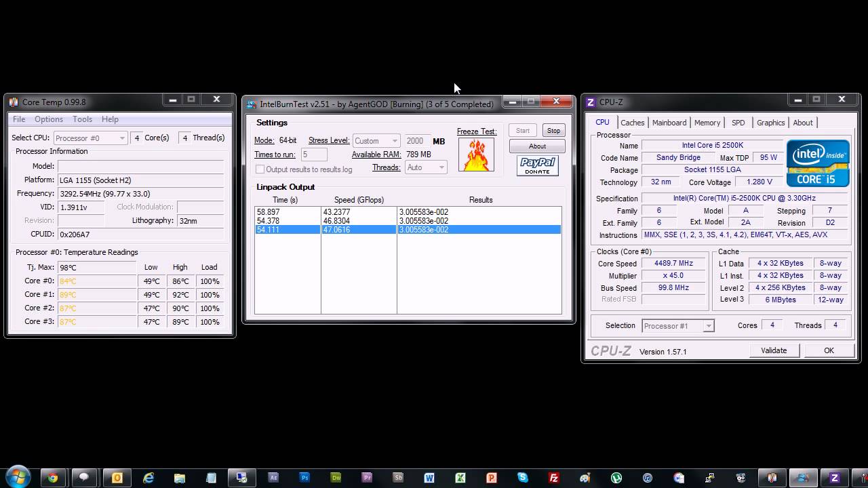Open the Options menu in Core Temp
Image resolution: width=868 pixels, height=488 pixels.
tap(49, 119)
